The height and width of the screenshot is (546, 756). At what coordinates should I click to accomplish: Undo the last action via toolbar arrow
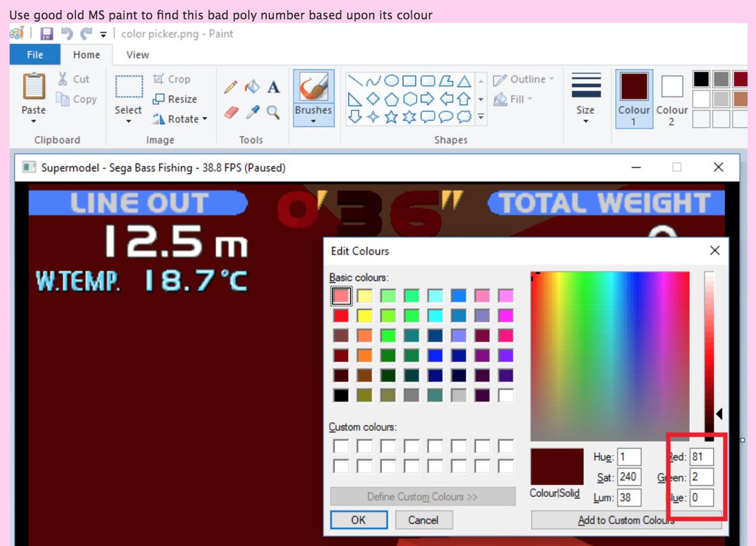coord(67,34)
